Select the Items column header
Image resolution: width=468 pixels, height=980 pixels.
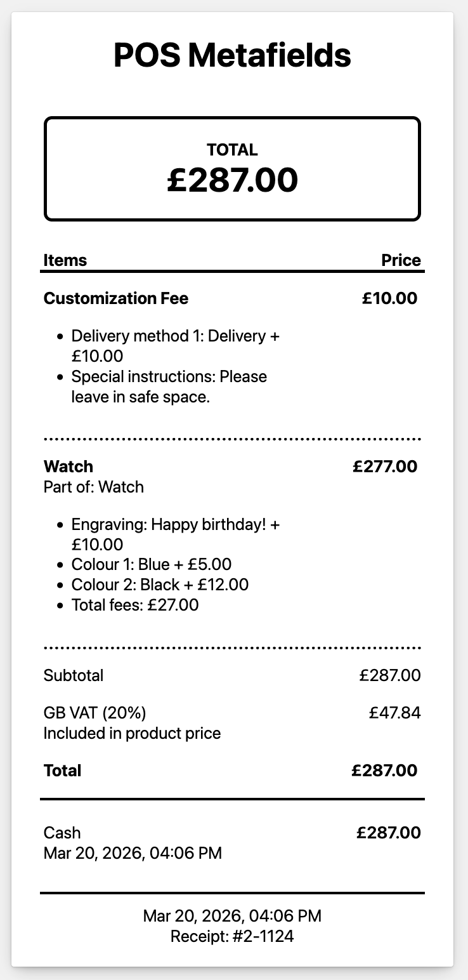coord(65,260)
